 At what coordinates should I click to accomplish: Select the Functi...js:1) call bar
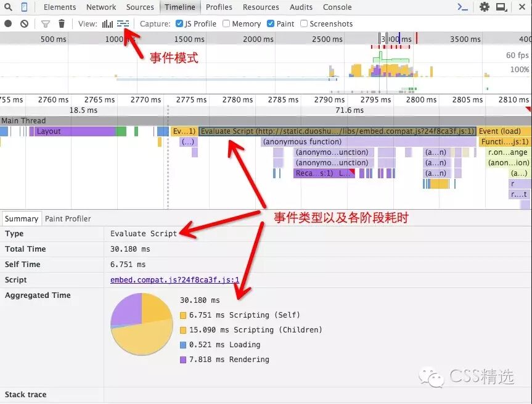click(505, 142)
